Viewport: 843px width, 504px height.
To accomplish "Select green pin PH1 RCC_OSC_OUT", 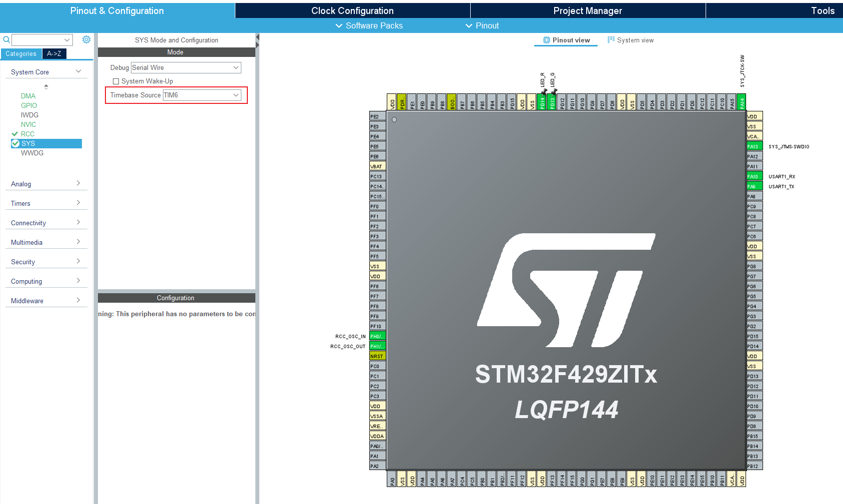I will [377, 346].
